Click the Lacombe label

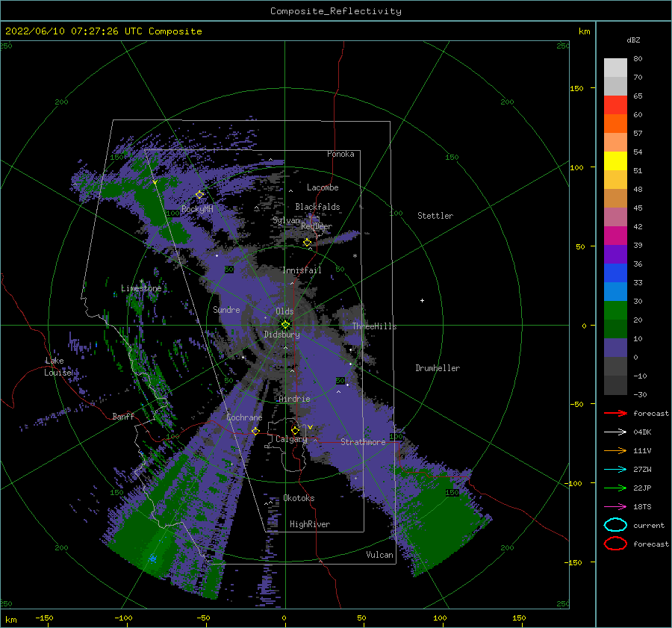(x=323, y=187)
